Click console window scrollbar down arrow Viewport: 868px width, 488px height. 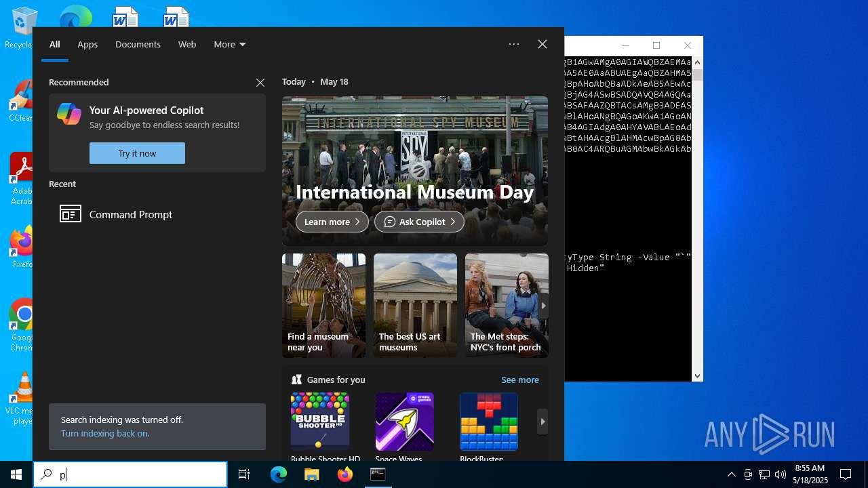(697, 375)
